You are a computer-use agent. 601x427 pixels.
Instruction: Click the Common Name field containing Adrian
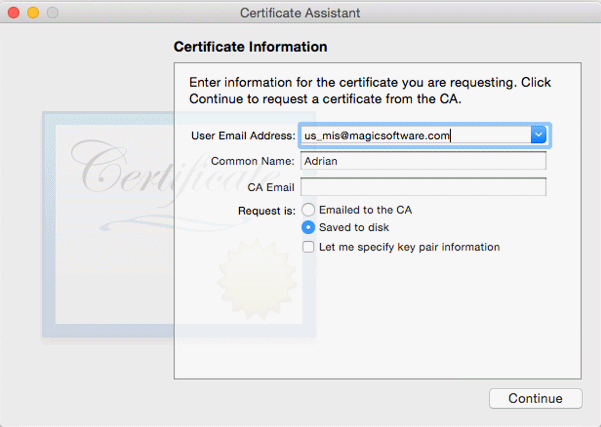423,161
